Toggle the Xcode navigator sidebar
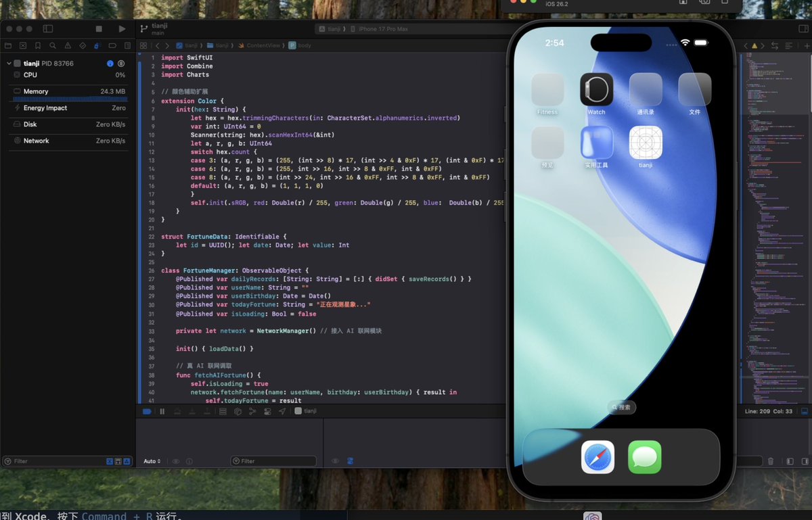This screenshot has width=812, height=520. (x=48, y=29)
